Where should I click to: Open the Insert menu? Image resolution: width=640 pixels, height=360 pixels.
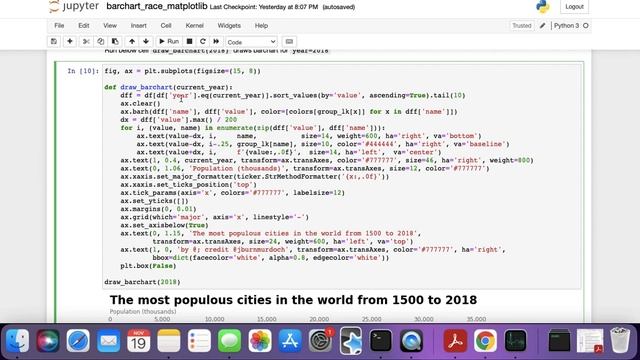tap(138, 25)
